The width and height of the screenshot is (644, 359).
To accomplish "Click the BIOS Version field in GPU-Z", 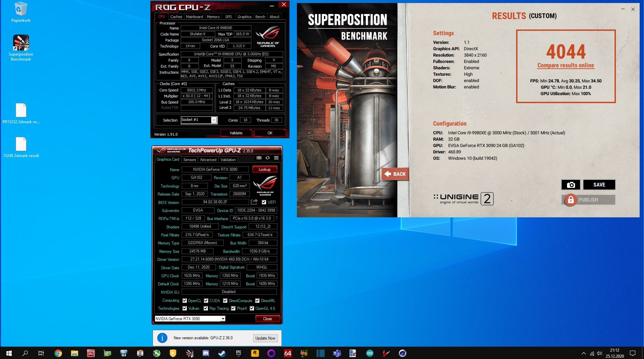I will 215,202.
